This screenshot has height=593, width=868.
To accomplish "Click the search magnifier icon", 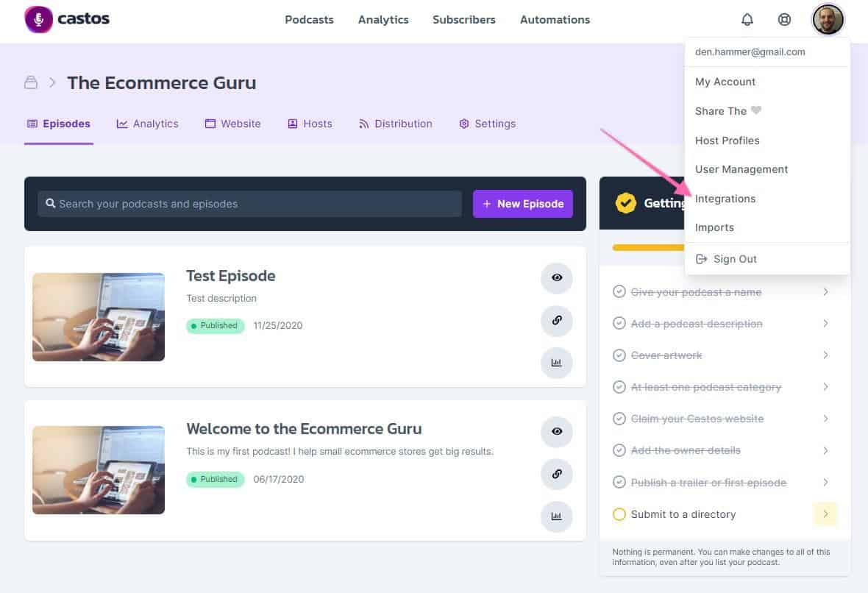I will pos(50,203).
